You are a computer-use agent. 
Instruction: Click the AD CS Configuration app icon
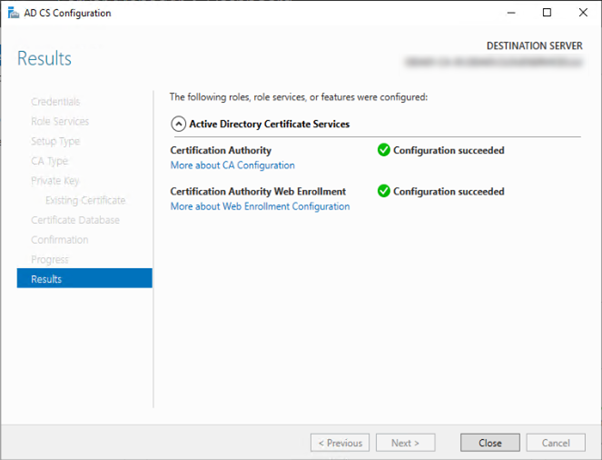point(13,13)
